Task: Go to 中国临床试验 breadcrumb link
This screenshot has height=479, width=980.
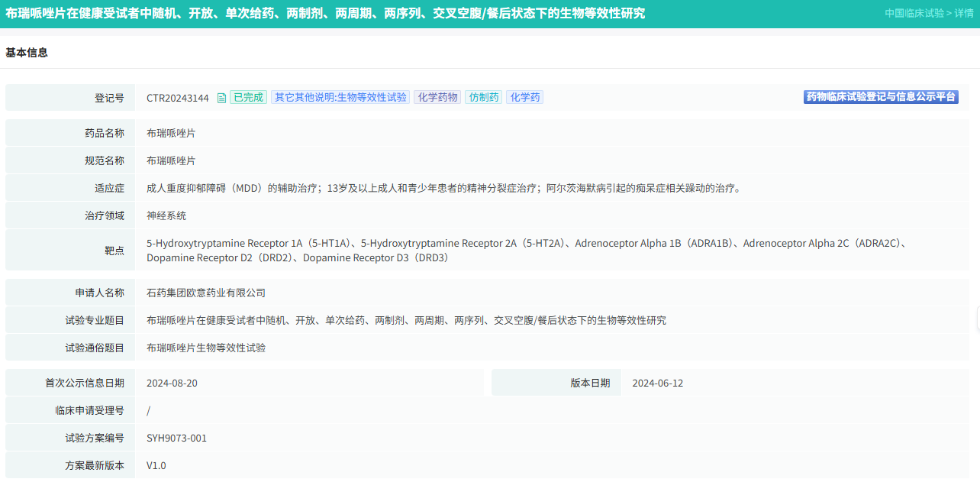Action: [914, 13]
